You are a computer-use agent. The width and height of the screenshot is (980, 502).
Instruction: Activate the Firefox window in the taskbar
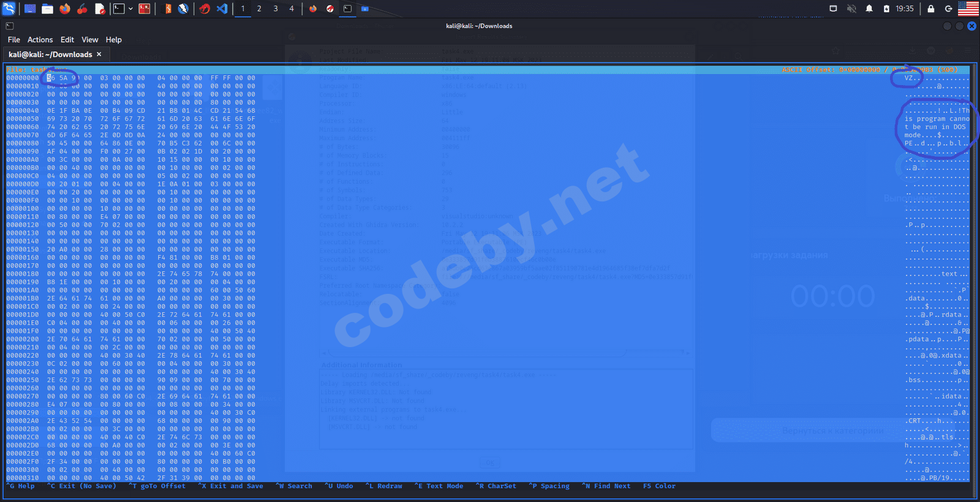pos(313,9)
